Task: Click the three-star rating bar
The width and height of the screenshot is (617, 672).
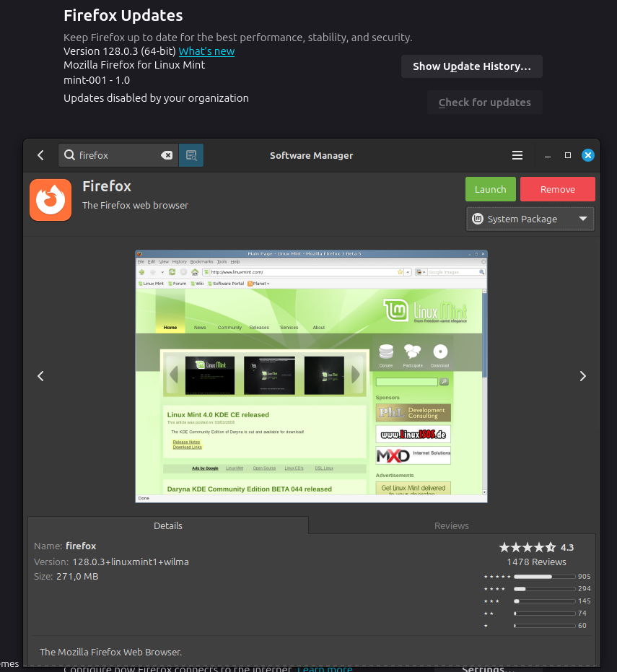Action: (545, 601)
